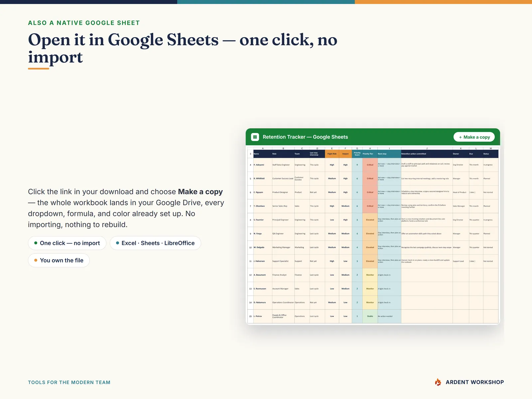Click the green Sheets icon by Retention Tracker
The width and height of the screenshot is (532, 399).
coord(255,137)
